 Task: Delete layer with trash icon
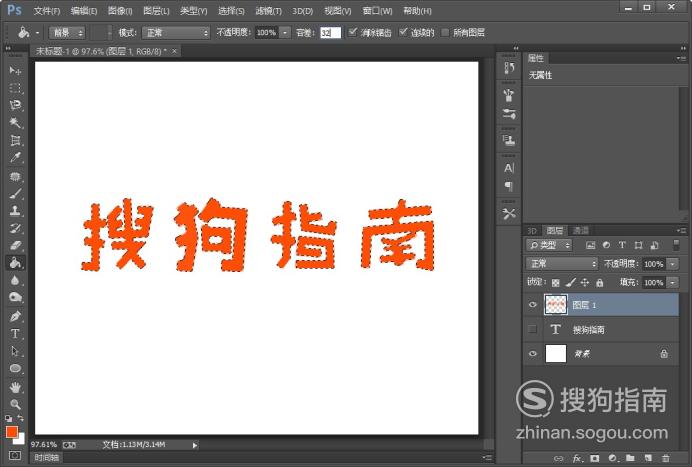[x=666, y=459]
